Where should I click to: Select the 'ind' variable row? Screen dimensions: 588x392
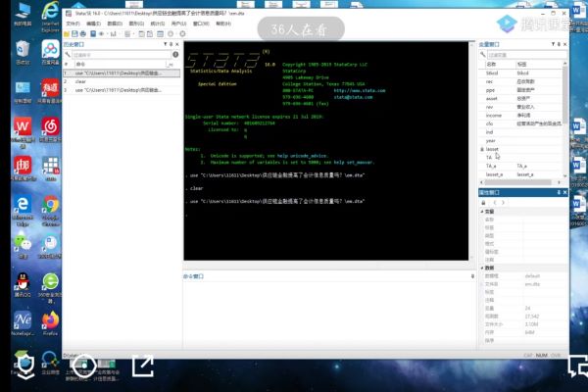point(521,132)
